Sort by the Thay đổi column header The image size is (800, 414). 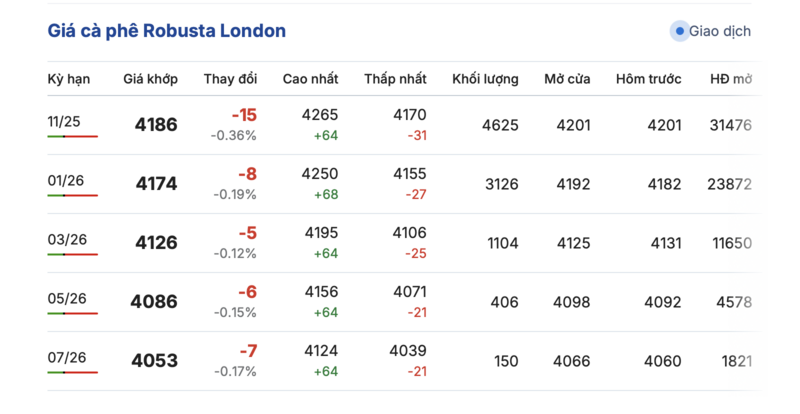tap(230, 78)
